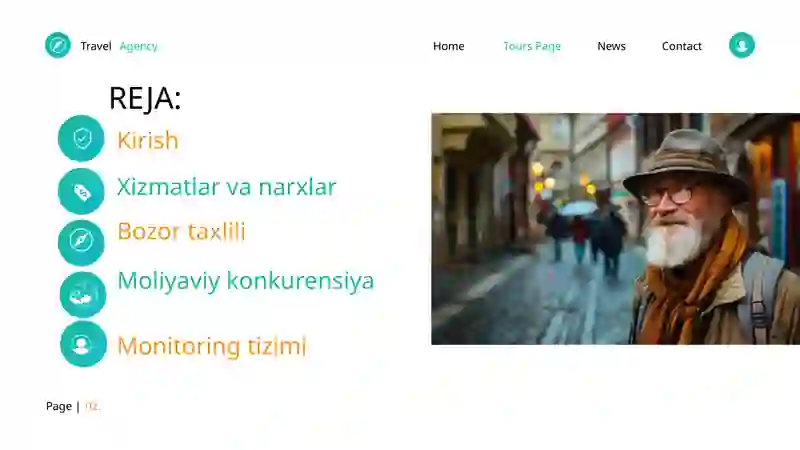Viewport: 800px width, 450px height.
Task: Click the person icon beside Monitoring tizimi
Action: tap(83, 343)
